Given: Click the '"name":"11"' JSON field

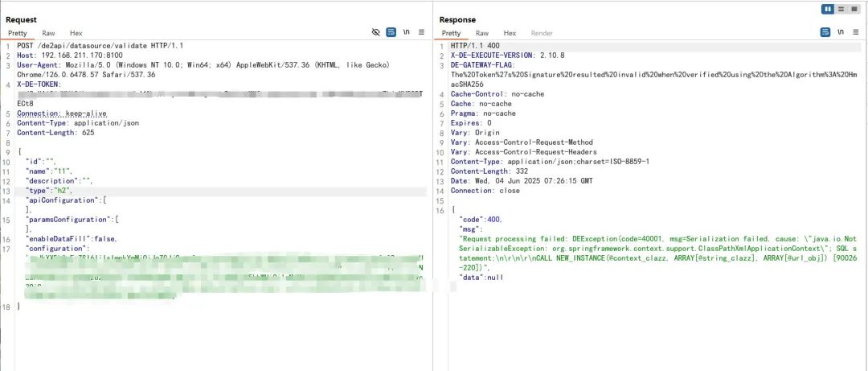Looking at the screenshot, I should tap(49, 171).
